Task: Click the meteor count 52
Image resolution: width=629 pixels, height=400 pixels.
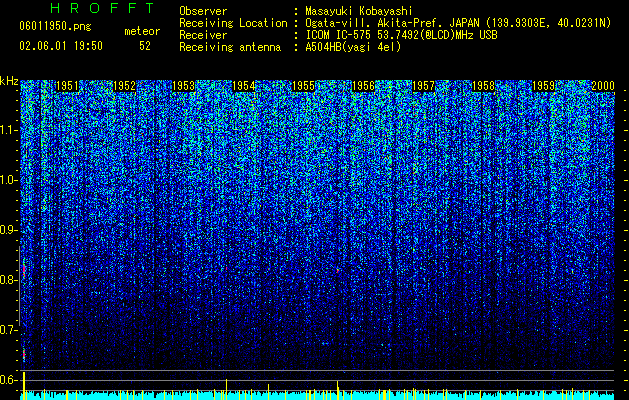Action: 145,46
